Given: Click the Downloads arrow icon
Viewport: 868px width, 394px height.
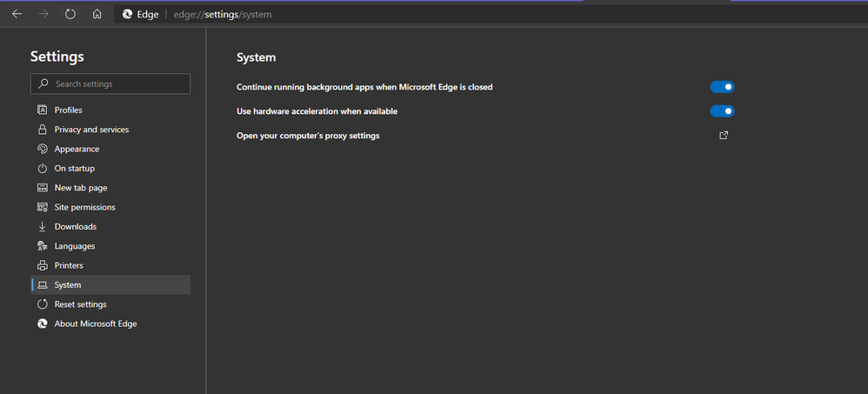Looking at the screenshot, I should tap(42, 227).
